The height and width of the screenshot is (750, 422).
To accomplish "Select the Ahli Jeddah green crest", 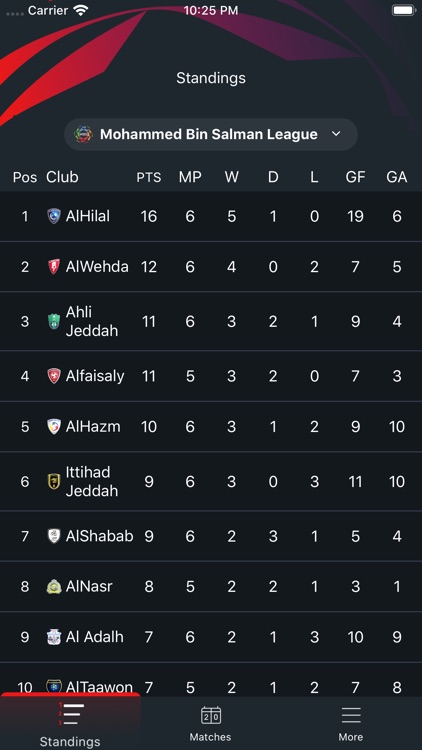I will pos(54,321).
